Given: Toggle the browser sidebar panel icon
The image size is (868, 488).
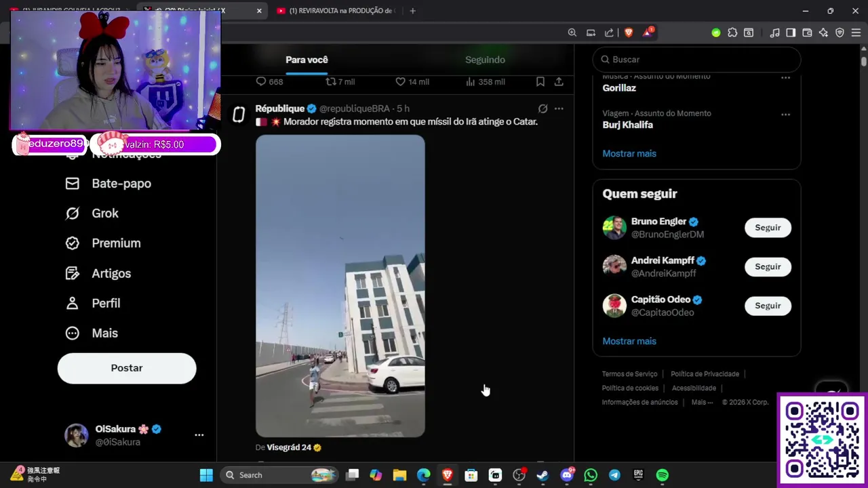Looking at the screenshot, I should [791, 33].
